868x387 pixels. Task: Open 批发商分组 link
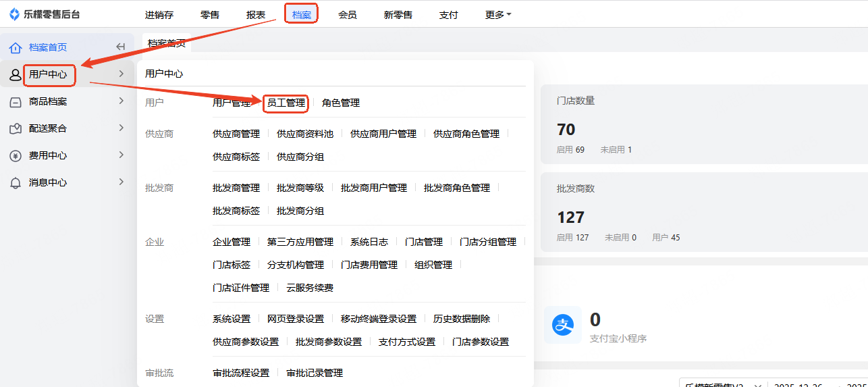click(300, 211)
